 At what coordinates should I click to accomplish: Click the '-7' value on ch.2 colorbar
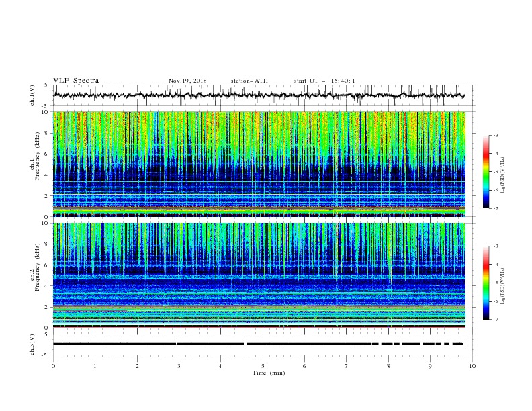point(495,319)
